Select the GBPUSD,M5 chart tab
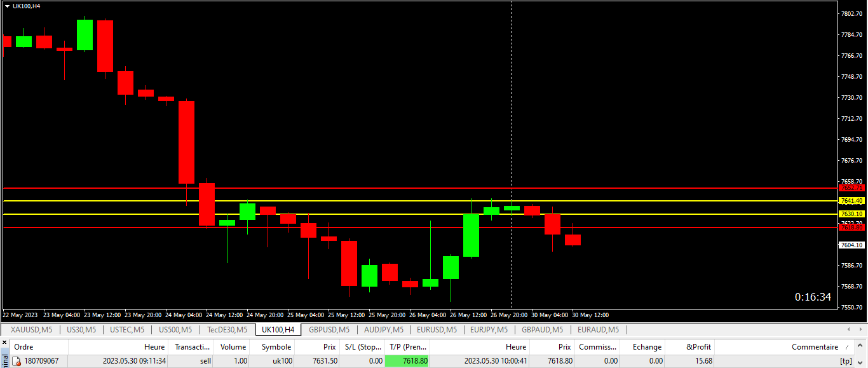 point(329,330)
